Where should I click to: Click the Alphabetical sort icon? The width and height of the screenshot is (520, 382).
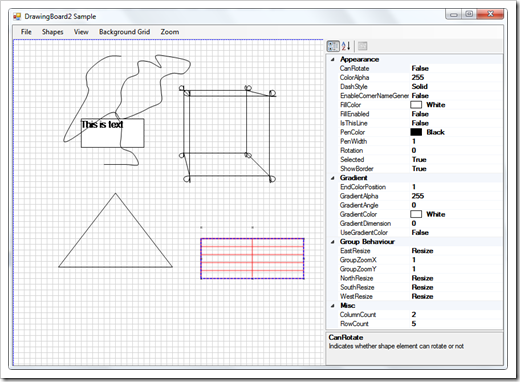click(x=346, y=46)
